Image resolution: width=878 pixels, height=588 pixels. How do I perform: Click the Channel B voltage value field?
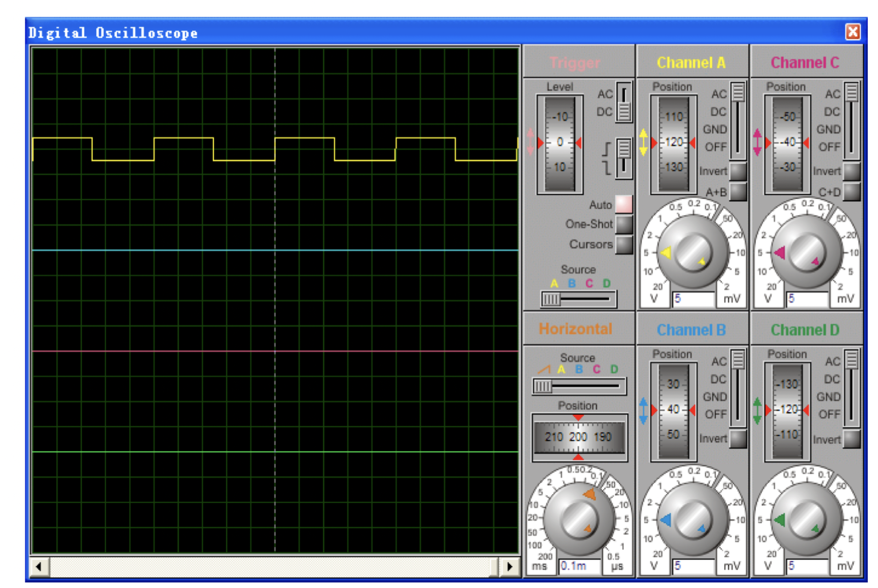[x=694, y=566]
